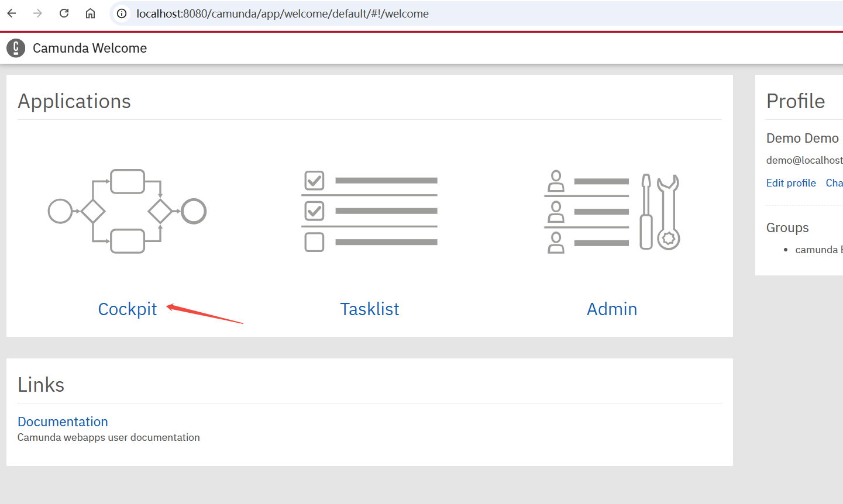Open the Documentation link
Screen dimensions: 843x504
point(63,422)
